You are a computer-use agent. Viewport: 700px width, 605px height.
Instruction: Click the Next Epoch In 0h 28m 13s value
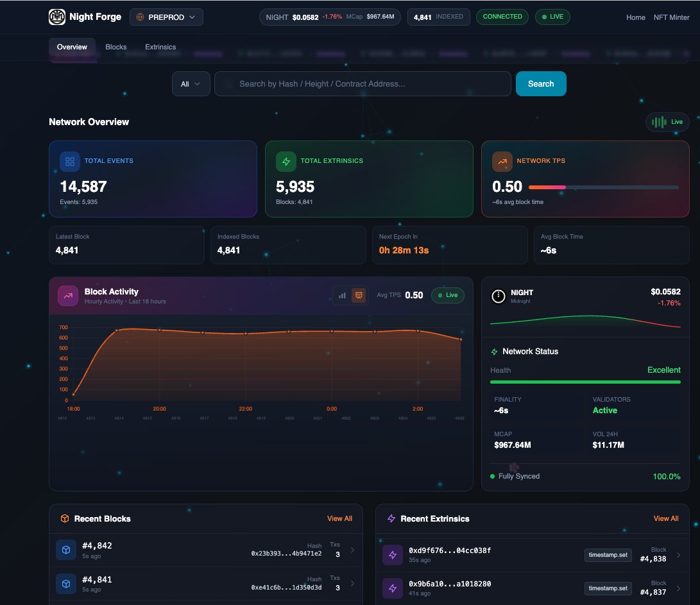(x=404, y=250)
